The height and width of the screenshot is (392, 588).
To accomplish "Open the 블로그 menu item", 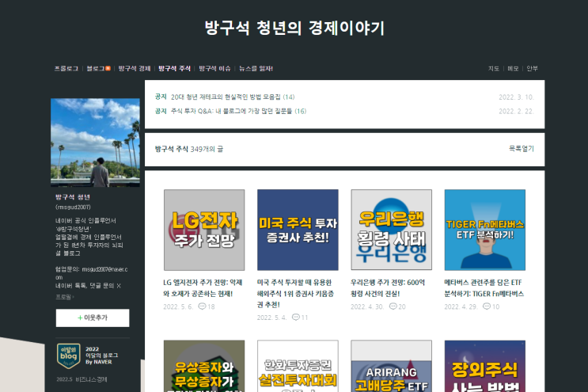I will [95, 69].
